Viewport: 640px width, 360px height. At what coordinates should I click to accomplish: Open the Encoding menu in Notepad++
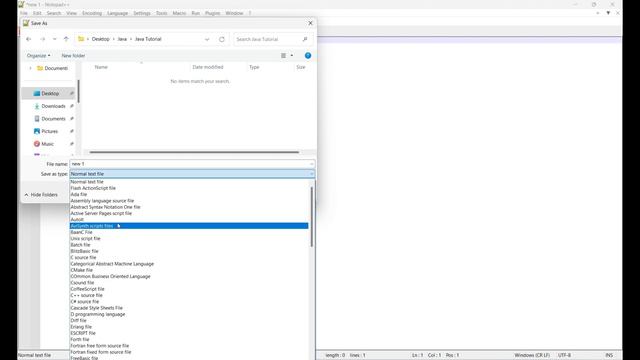(x=92, y=13)
